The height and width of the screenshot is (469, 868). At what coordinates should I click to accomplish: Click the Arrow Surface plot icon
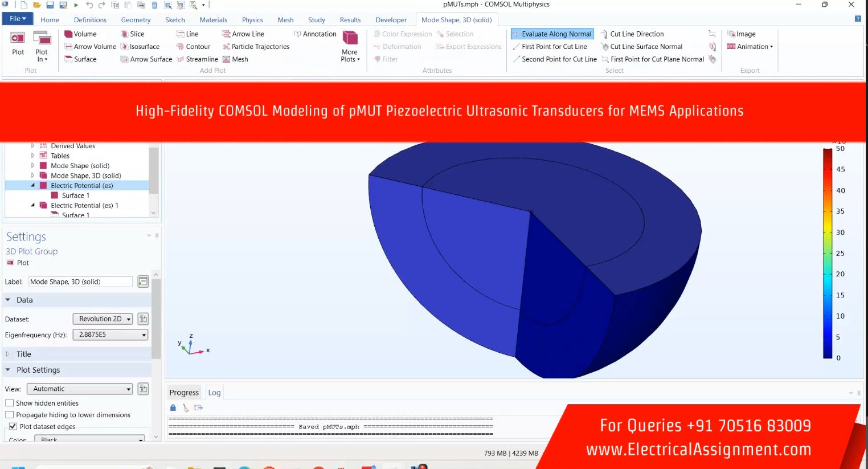tap(125, 59)
